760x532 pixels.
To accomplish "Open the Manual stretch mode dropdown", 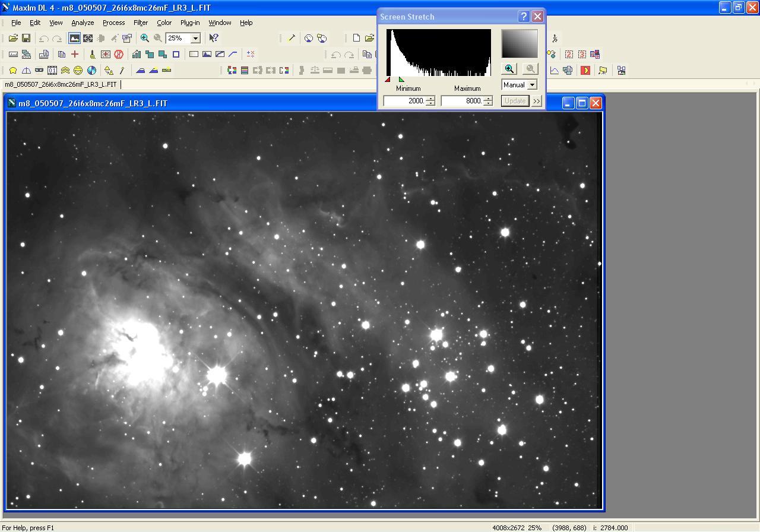I will [x=532, y=85].
